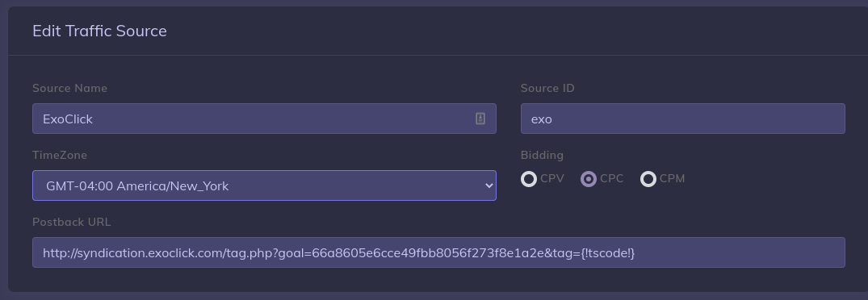The width and height of the screenshot is (868, 300).
Task: Click the CPM text label
Action: tap(672, 178)
